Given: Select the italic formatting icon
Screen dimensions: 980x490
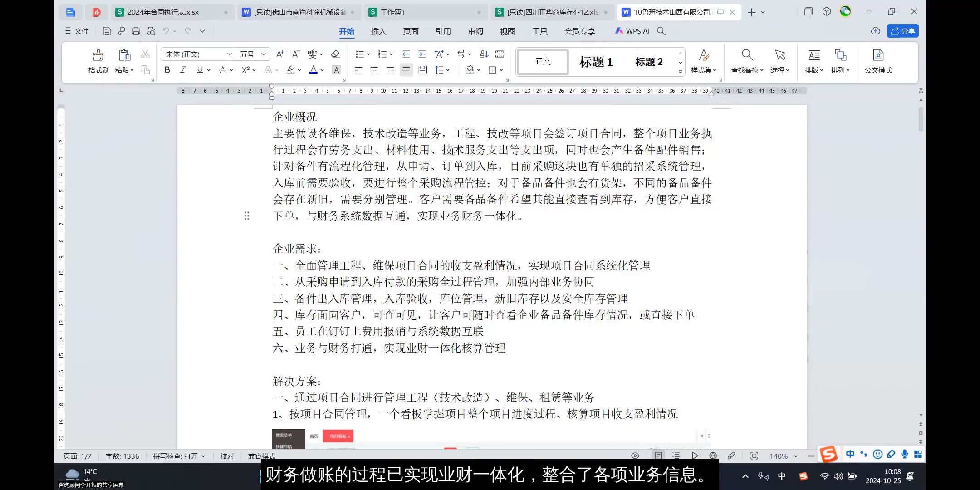Looking at the screenshot, I should (183, 69).
